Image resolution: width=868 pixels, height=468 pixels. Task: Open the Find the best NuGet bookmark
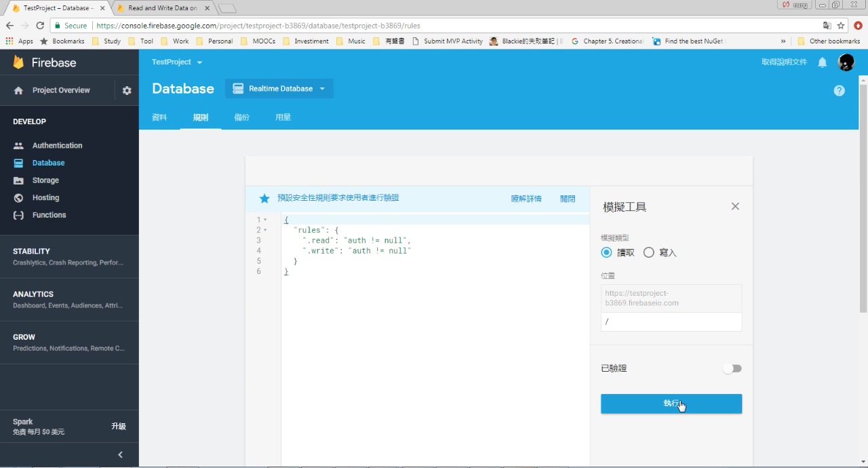688,41
